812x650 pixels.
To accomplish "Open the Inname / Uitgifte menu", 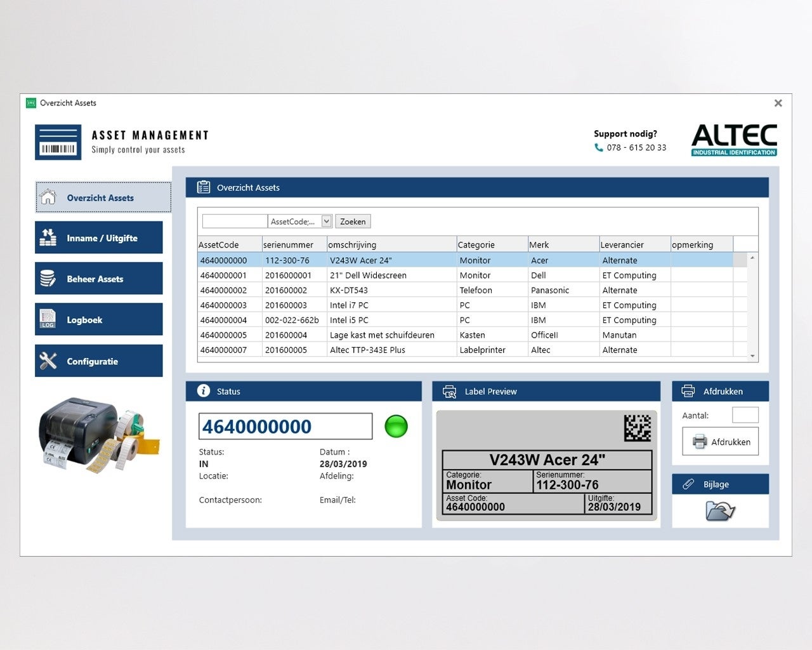I will point(99,238).
